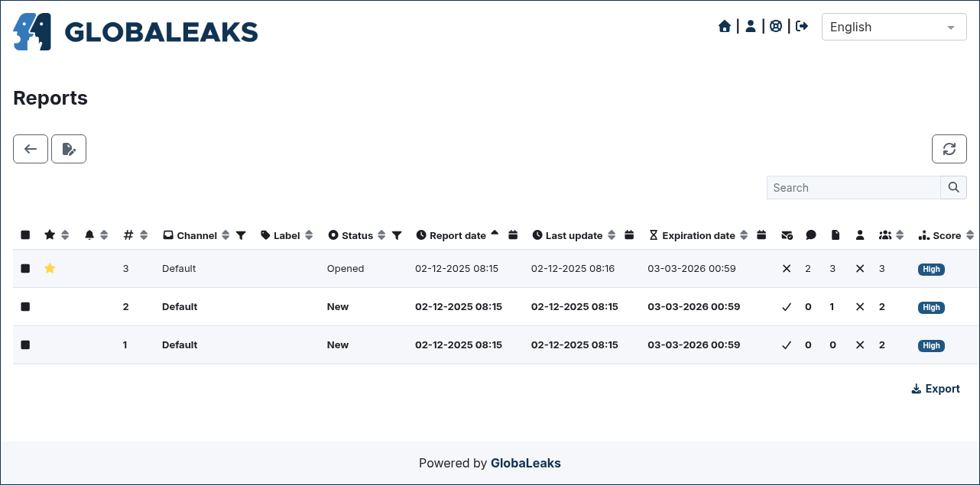This screenshot has width=980, height=485.
Task: Refresh the reports list
Action: click(x=949, y=149)
